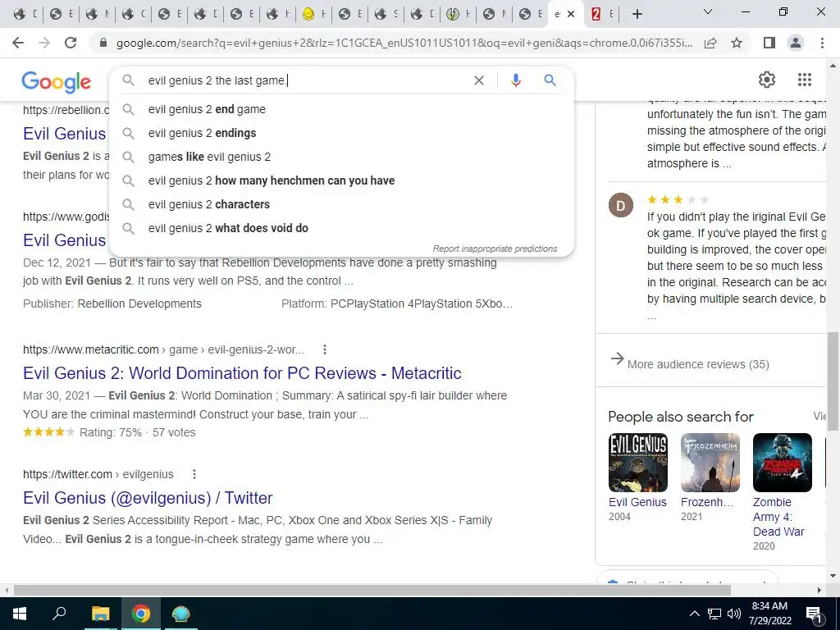Click the address bar URL

pos(404,43)
